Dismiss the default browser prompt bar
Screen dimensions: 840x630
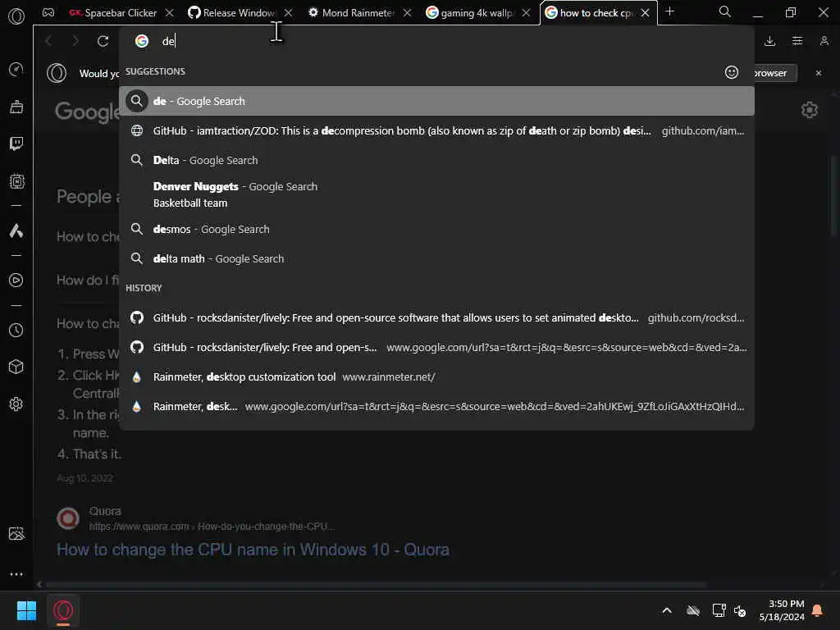(x=818, y=73)
